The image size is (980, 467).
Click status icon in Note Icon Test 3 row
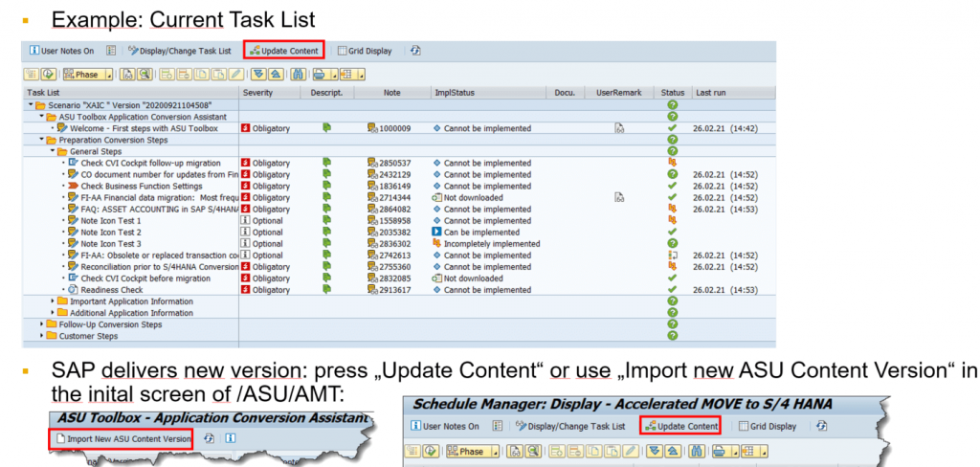pos(673,243)
